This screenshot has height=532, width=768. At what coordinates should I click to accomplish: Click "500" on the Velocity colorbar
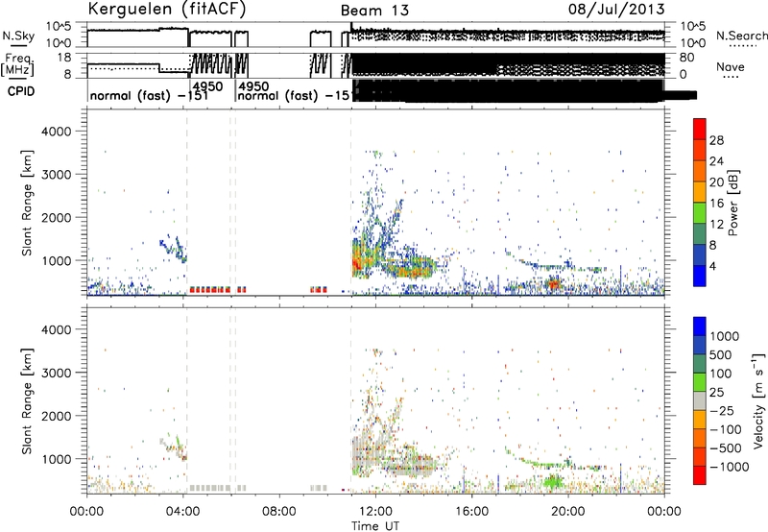pos(723,354)
